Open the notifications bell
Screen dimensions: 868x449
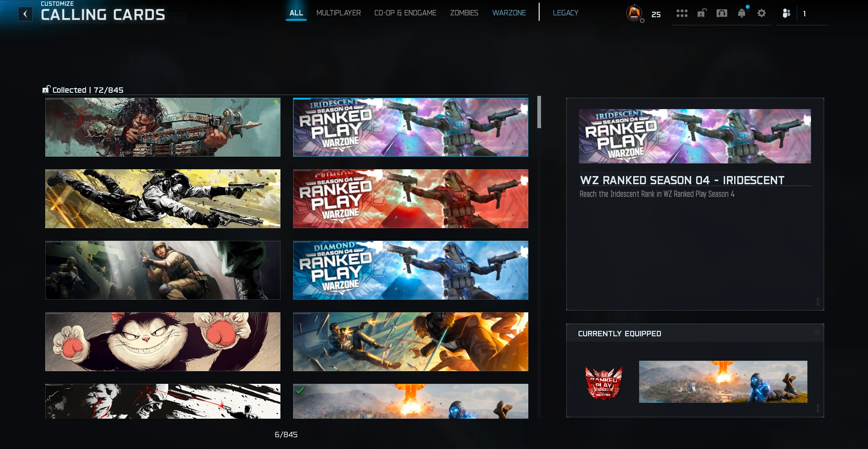(742, 13)
